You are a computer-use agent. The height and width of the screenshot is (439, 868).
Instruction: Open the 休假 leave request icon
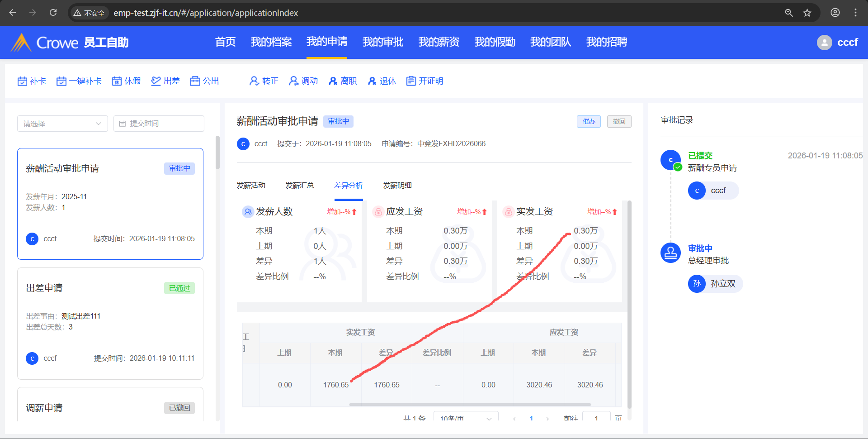tap(117, 81)
